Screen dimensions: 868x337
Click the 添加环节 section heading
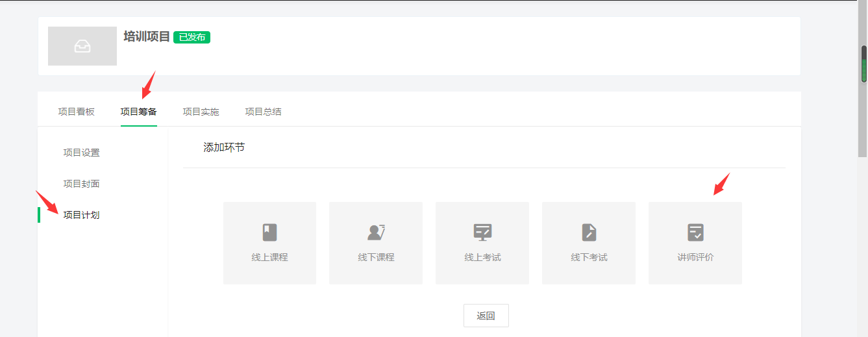point(224,147)
